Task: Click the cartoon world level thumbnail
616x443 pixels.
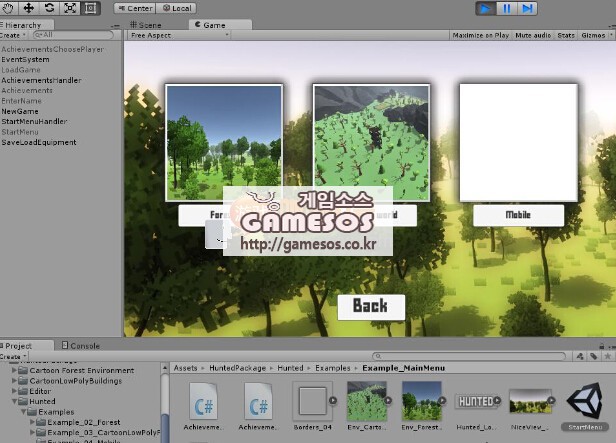Action: click(371, 143)
